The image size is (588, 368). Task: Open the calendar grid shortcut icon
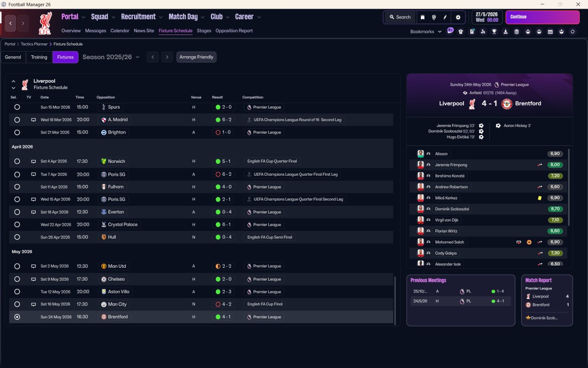[x=550, y=32]
